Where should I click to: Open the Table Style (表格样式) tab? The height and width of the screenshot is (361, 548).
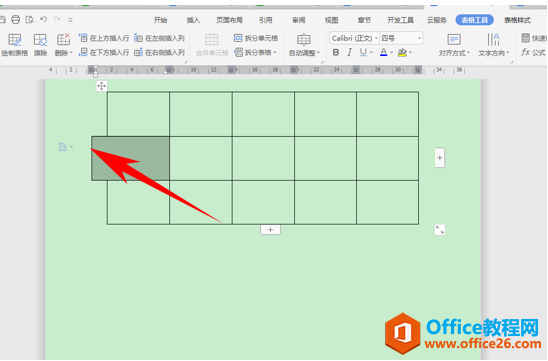pos(517,20)
